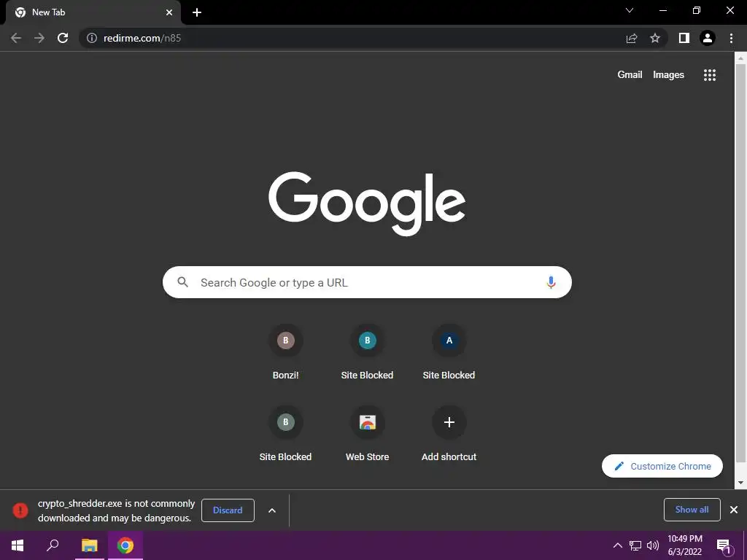The height and width of the screenshot is (560, 747).
Task: Click the page vertical scrollbar
Action: [x=740, y=262]
